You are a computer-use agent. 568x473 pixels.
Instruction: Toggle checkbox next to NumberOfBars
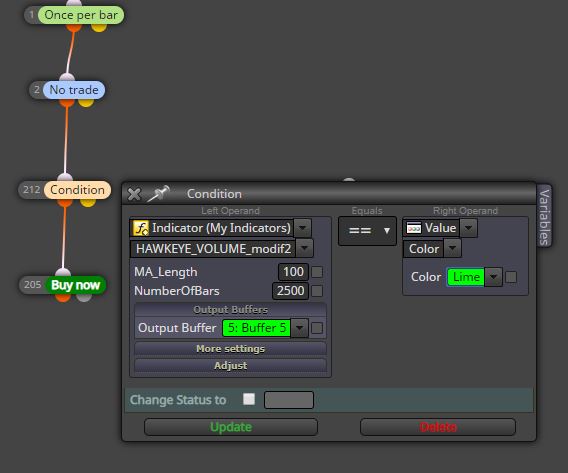click(317, 291)
